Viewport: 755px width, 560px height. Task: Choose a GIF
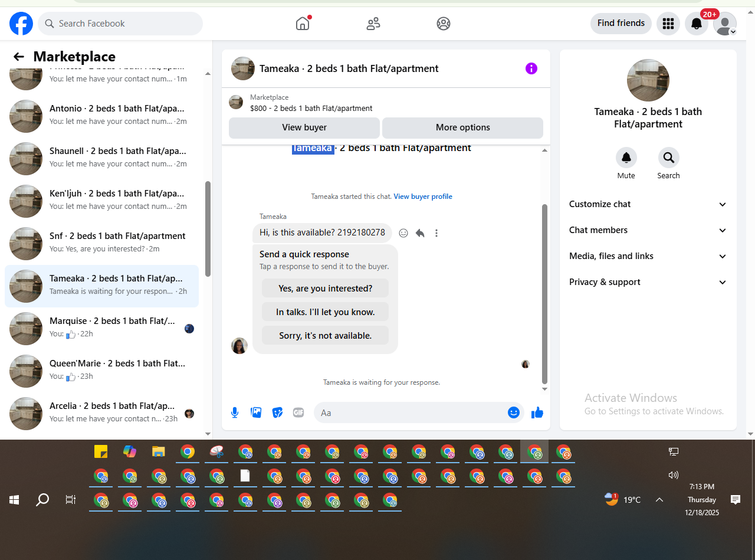[x=298, y=412]
